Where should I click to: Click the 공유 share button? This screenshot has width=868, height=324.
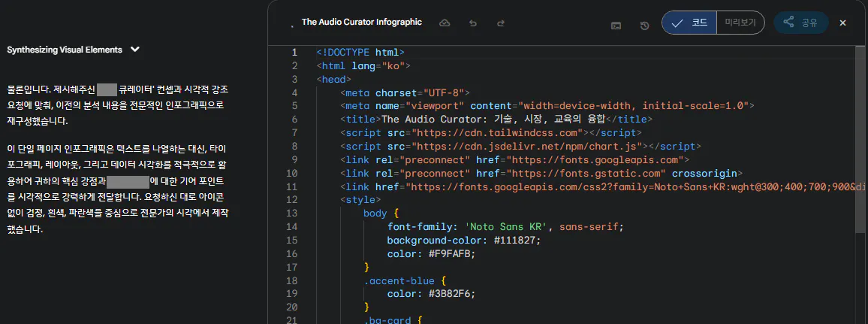801,23
